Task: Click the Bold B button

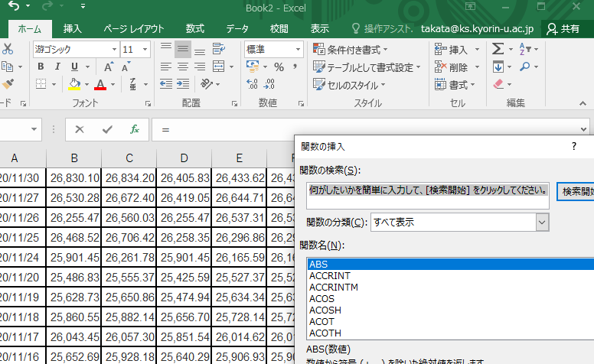Action: click(41, 67)
